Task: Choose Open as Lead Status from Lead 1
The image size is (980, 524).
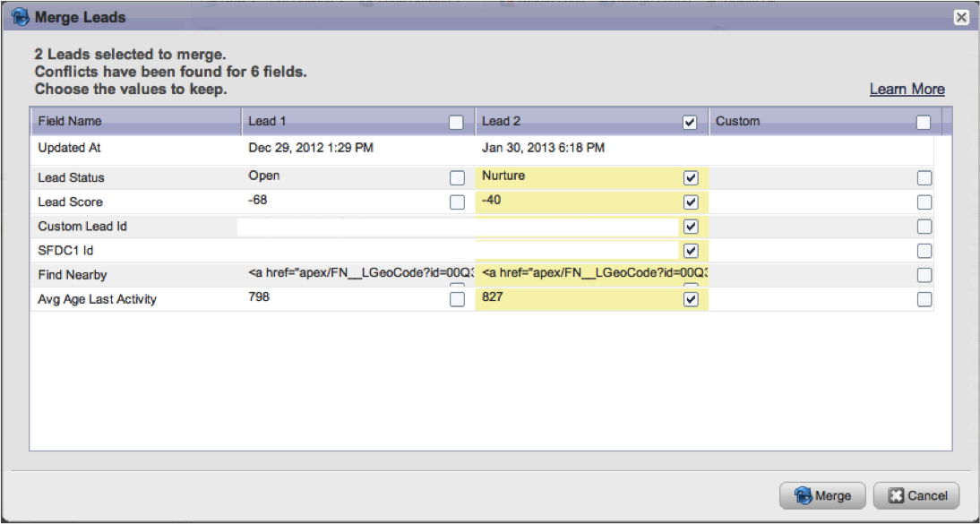Action: tap(457, 177)
